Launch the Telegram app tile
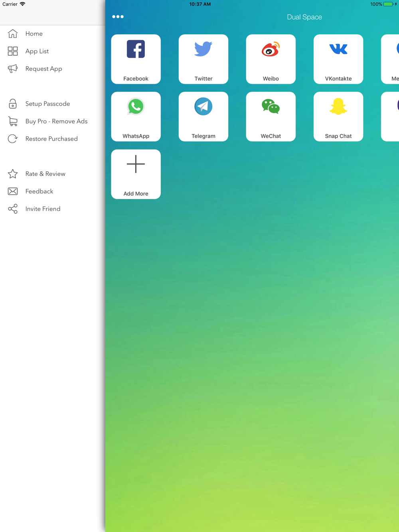Image resolution: width=399 pixels, height=532 pixels. point(203,116)
